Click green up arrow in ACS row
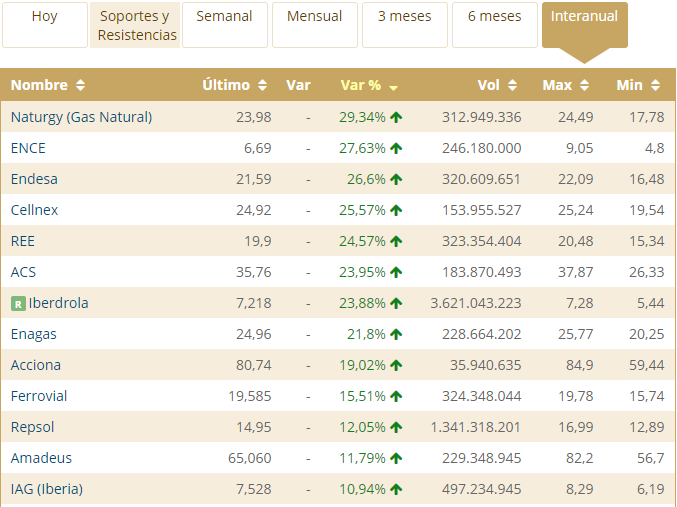The height and width of the screenshot is (507, 677). pos(396,273)
